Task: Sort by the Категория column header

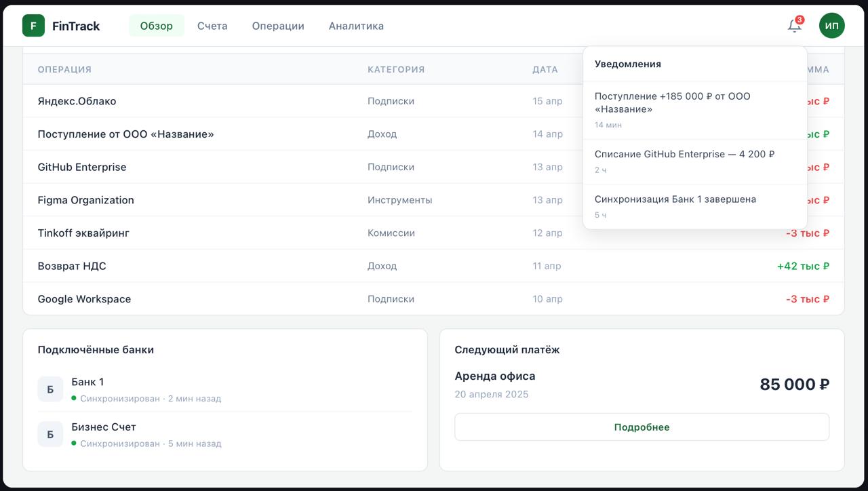Action: pyautogui.click(x=396, y=69)
